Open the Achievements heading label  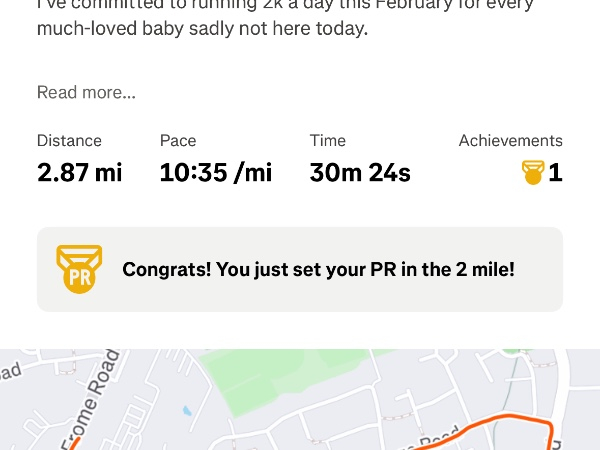pyautogui.click(x=510, y=141)
